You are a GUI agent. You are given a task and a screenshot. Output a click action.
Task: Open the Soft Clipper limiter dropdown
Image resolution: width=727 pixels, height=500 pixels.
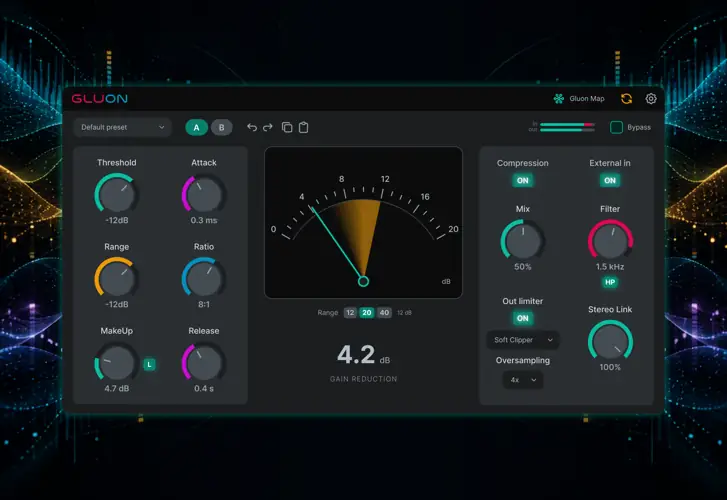click(x=523, y=340)
